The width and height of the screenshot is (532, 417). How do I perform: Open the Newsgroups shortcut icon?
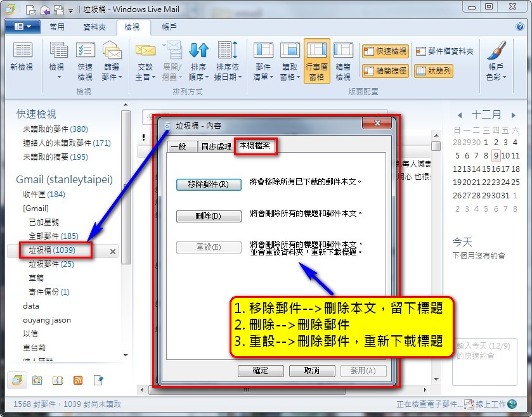point(98,380)
